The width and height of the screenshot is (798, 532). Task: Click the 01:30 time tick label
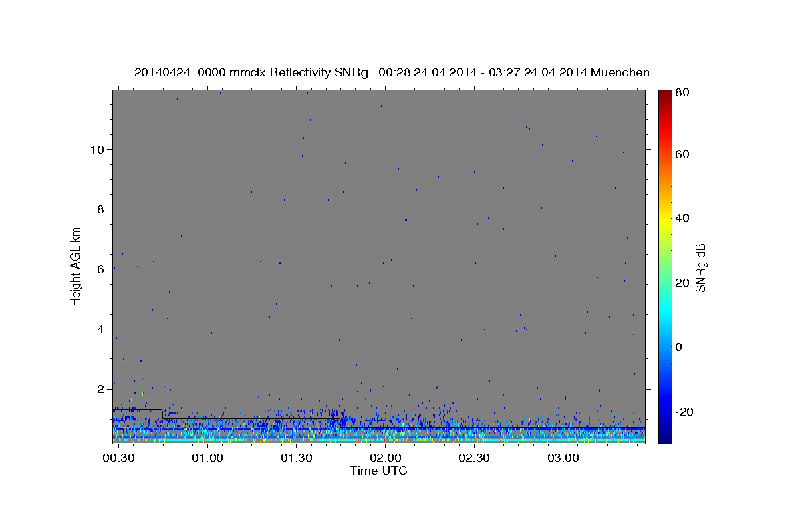(x=297, y=458)
